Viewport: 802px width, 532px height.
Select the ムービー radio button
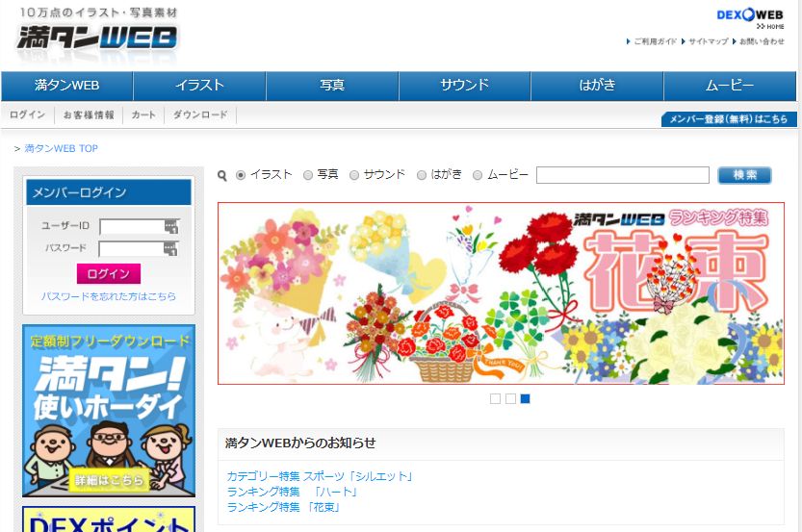478,175
